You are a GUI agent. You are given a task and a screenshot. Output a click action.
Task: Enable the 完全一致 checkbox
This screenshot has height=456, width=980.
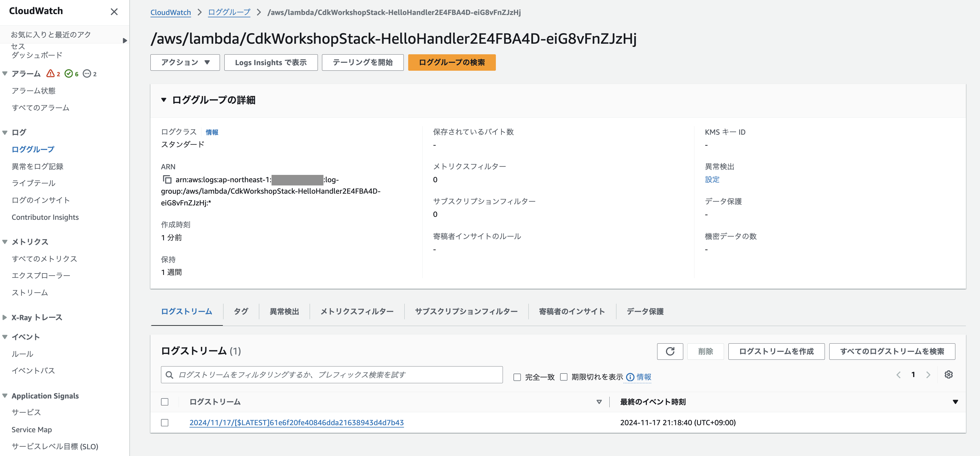pos(517,377)
